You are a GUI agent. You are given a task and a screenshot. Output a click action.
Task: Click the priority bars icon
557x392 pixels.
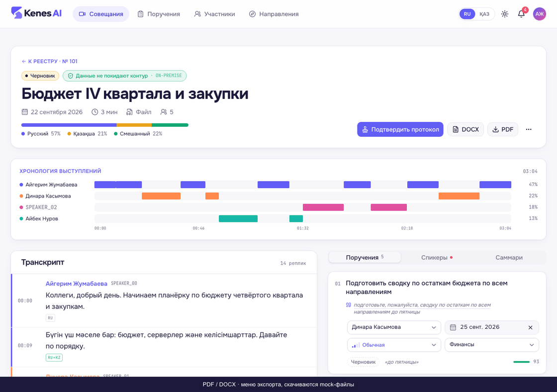[x=356, y=345]
